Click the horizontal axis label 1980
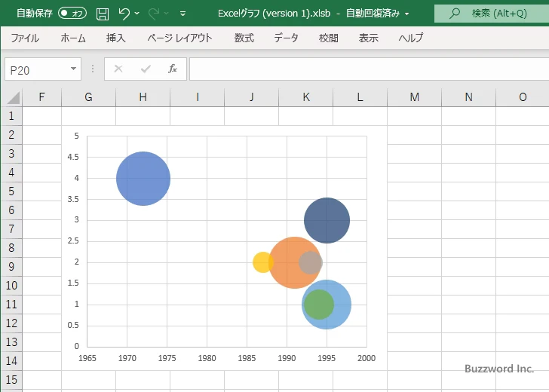The width and height of the screenshot is (549, 392). coord(207,358)
